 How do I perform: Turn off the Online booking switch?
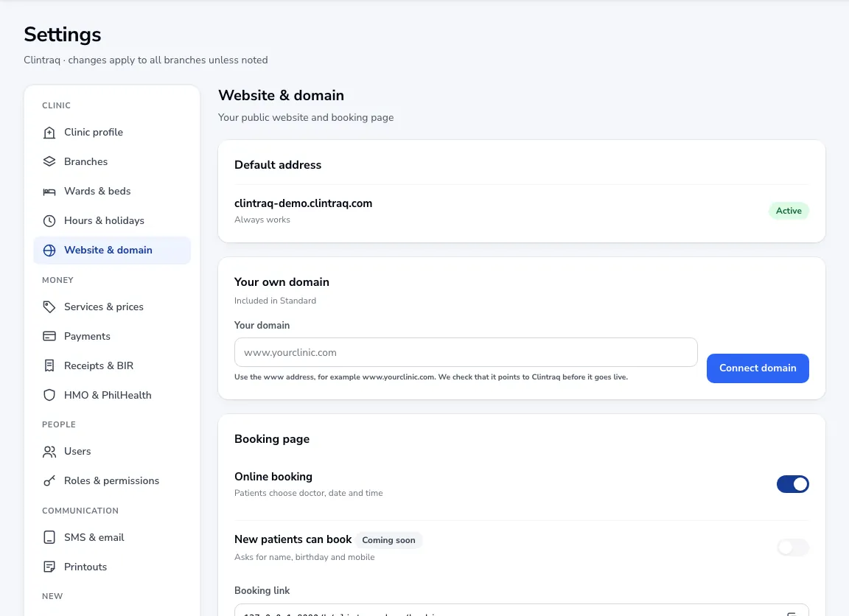coord(793,484)
